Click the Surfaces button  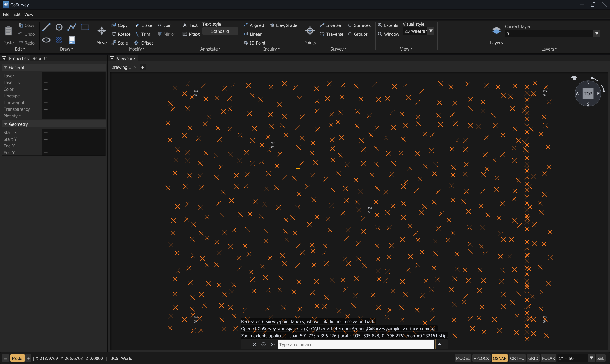pos(359,25)
